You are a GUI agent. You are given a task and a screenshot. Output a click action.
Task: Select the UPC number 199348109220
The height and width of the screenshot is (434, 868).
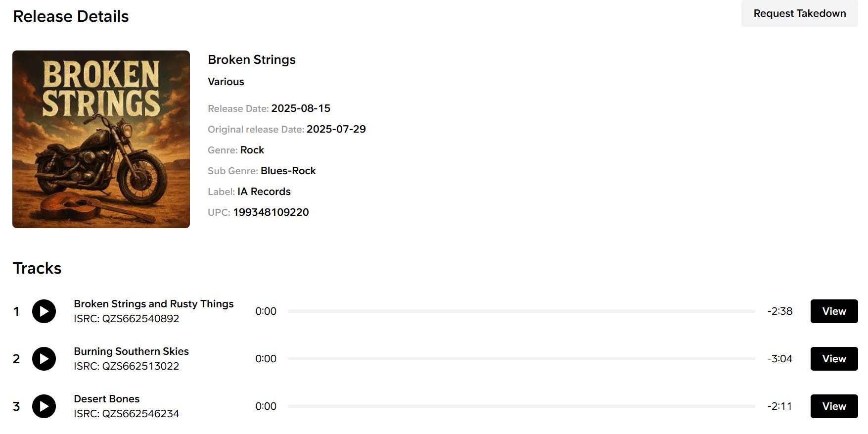coord(271,212)
